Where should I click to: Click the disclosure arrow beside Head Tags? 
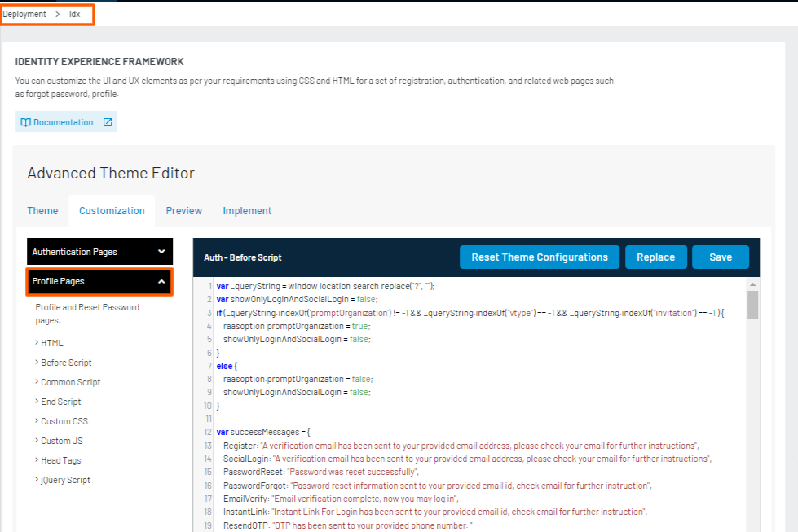tap(36, 460)
